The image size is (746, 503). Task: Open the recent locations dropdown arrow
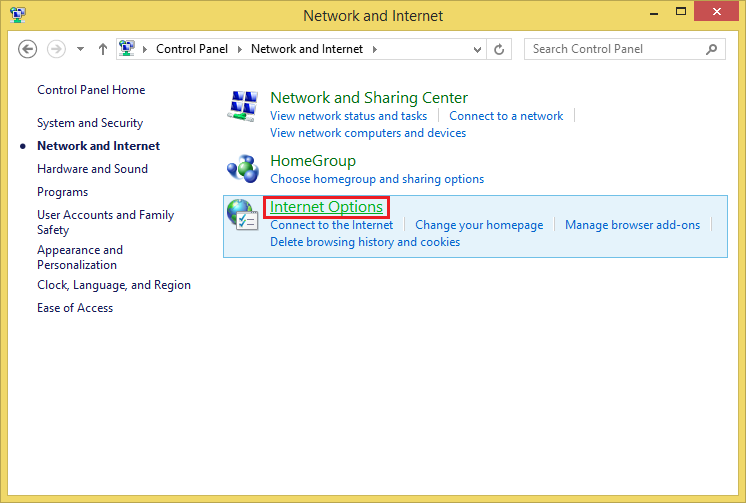tap(80, 49)
